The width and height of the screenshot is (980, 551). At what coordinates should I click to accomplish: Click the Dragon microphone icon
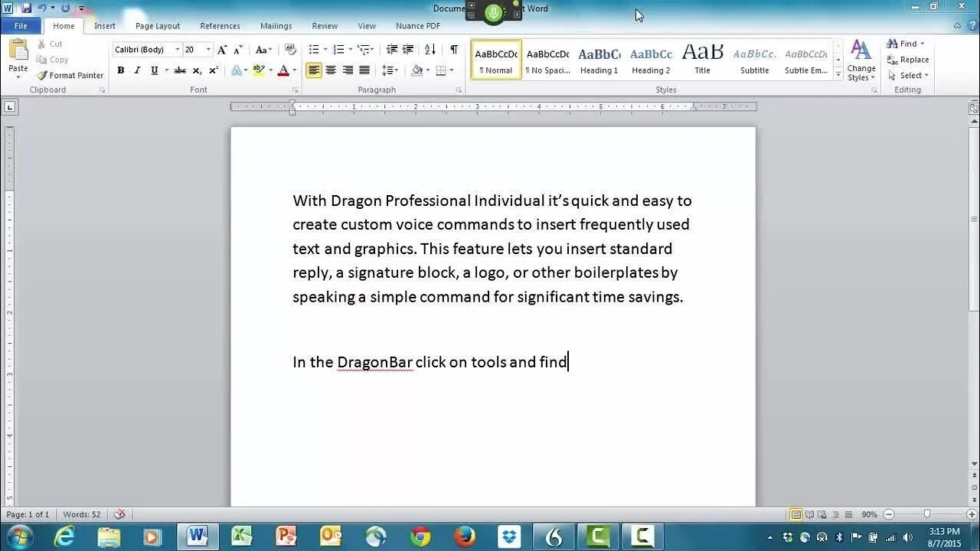pyautogui.click(x=494, y=12)
